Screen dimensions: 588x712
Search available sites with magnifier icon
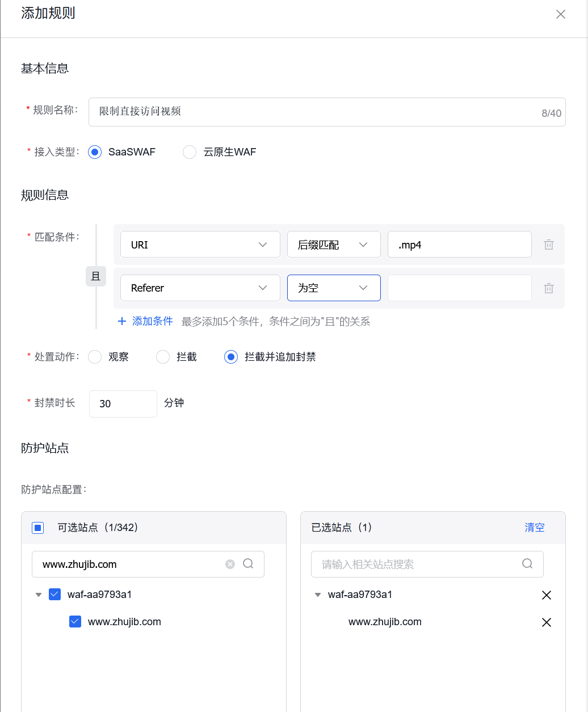[x=248, y=563]
